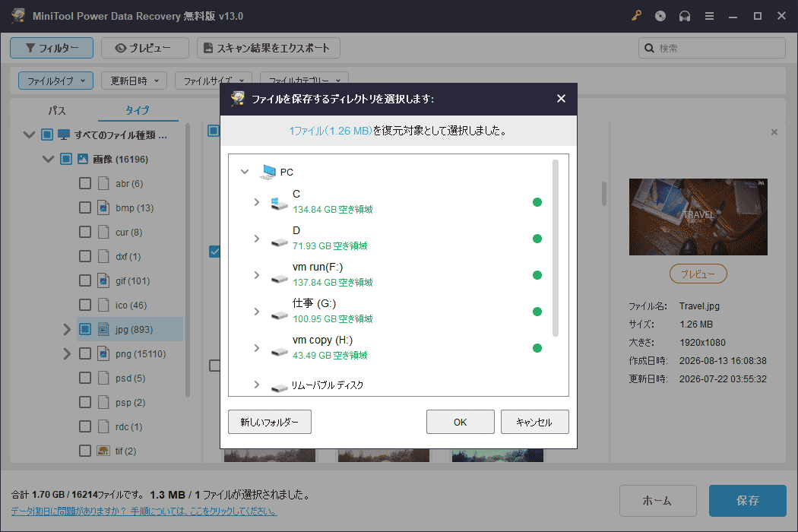Screen dimensions: 798x532
Task: Click the monitor icon beside すべてのファイル種類
Action: [64, 135]
